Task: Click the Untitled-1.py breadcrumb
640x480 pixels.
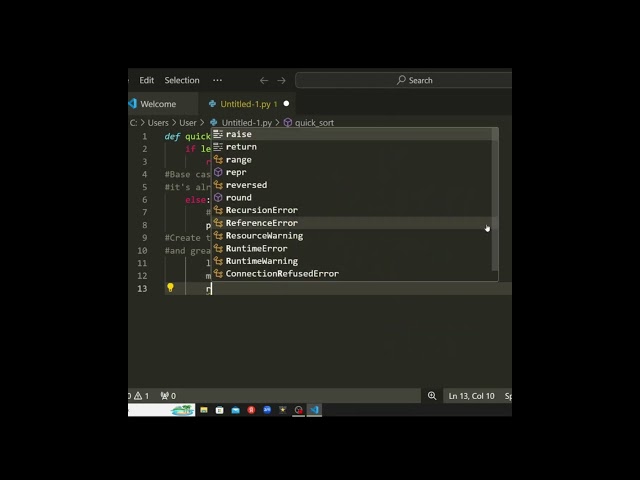Action: click(247, 123)
